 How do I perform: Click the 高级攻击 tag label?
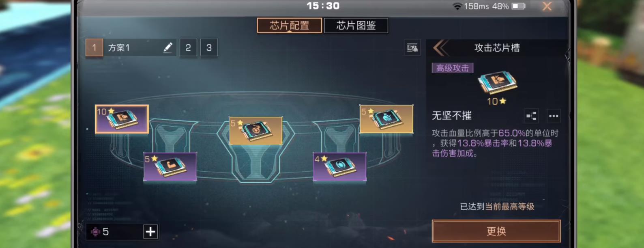tap(453, 68)
